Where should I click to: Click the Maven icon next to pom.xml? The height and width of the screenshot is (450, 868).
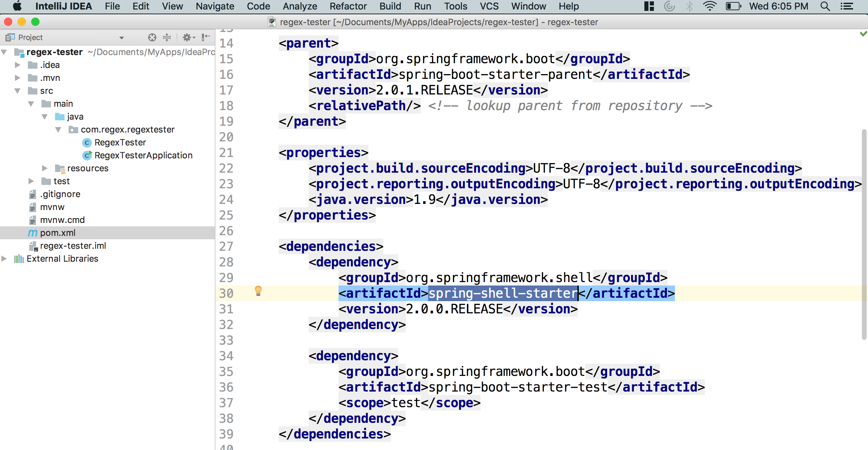point(32,232)
